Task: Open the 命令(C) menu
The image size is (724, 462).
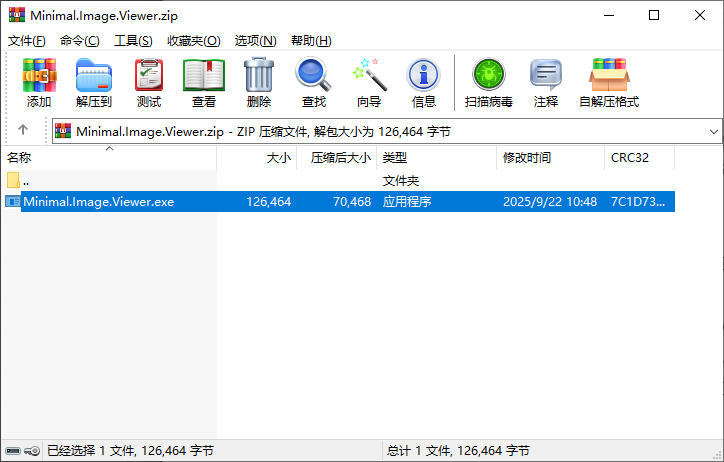Action: (80, 41)
